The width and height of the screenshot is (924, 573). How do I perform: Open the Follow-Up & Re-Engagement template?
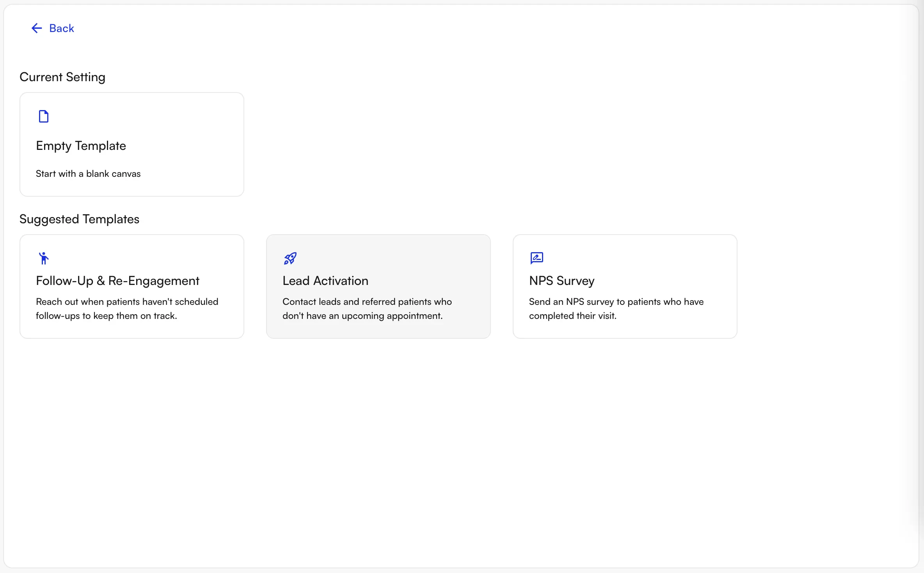[131, 286]
